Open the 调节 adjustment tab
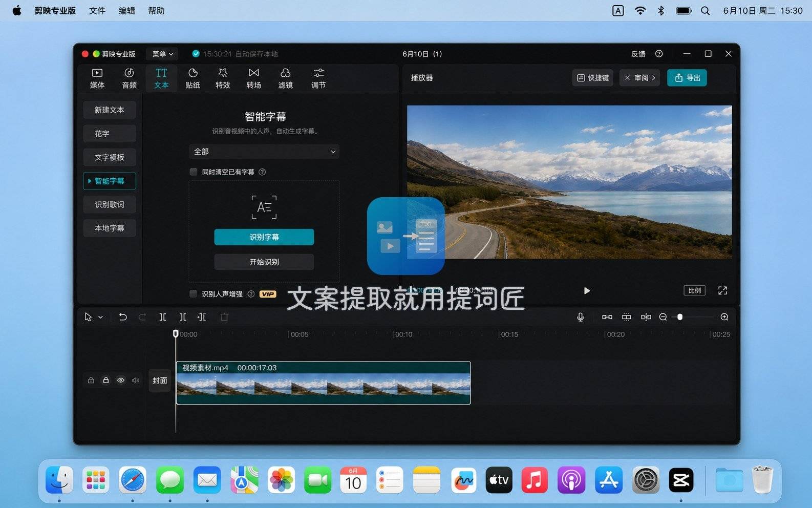This screenshot has width=812, height=508. pos(318,78)
